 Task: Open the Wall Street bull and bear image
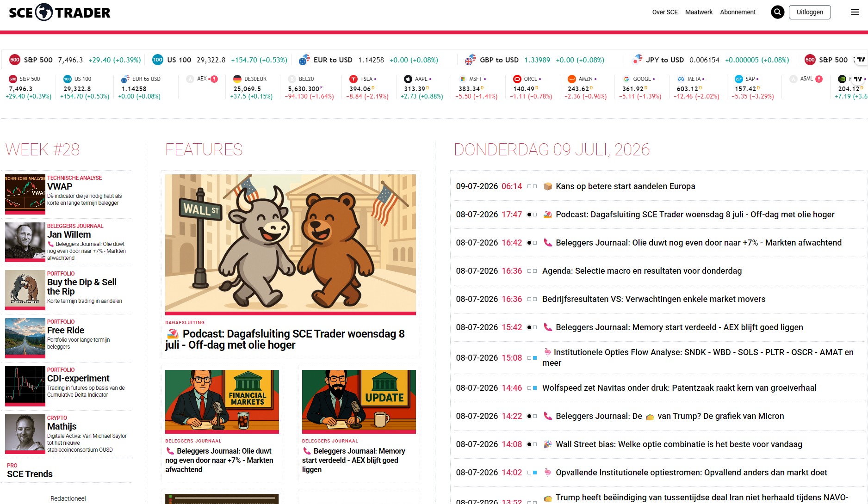click(x=291, y=244)
